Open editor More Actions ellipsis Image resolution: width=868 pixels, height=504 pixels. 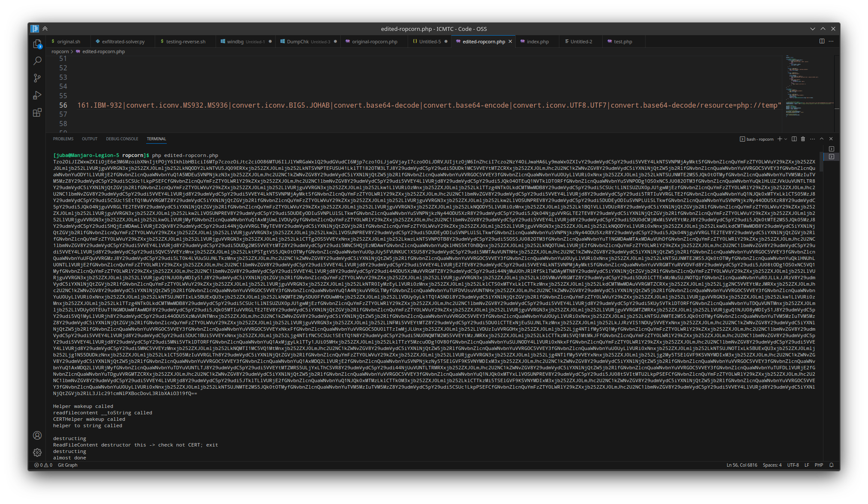(831, 41)
